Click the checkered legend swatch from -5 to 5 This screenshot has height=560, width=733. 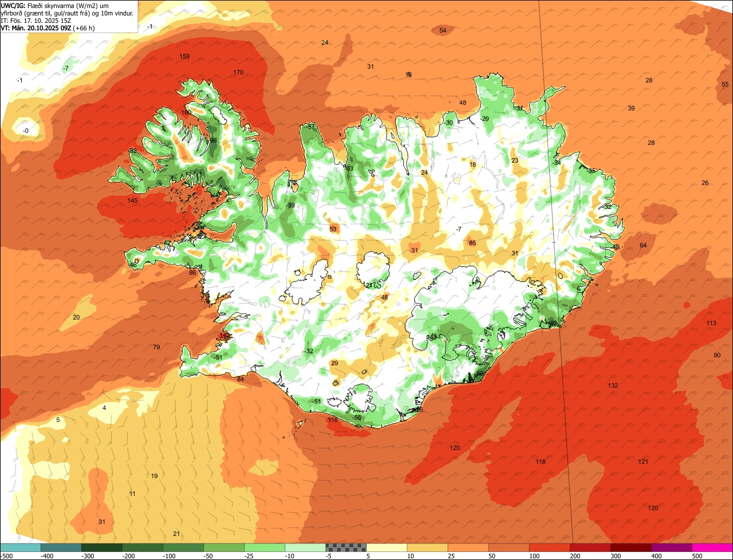[x=346, y=547]
